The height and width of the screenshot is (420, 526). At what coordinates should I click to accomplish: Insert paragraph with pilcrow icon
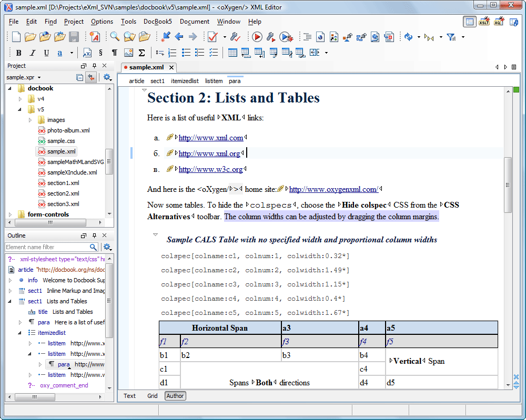click(114, 53)
